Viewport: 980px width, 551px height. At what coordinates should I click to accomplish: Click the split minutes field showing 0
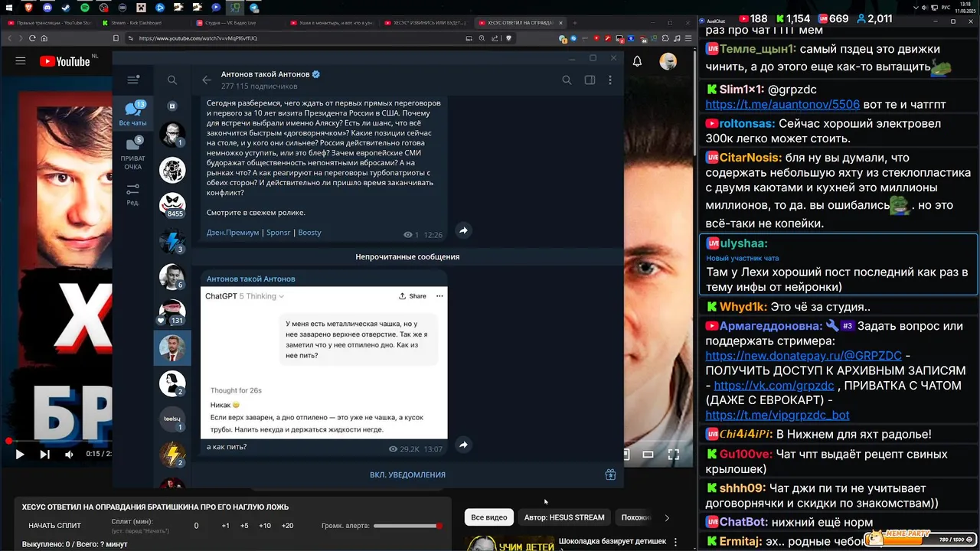196,526
